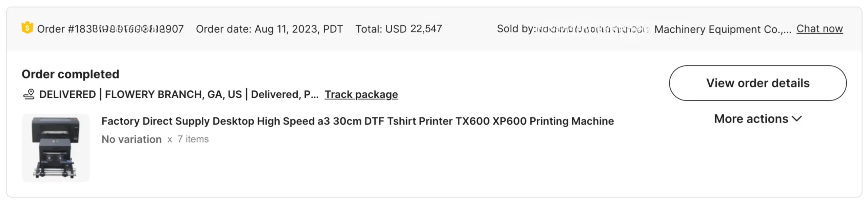Click the Order completed status heading

pos(71,74)
